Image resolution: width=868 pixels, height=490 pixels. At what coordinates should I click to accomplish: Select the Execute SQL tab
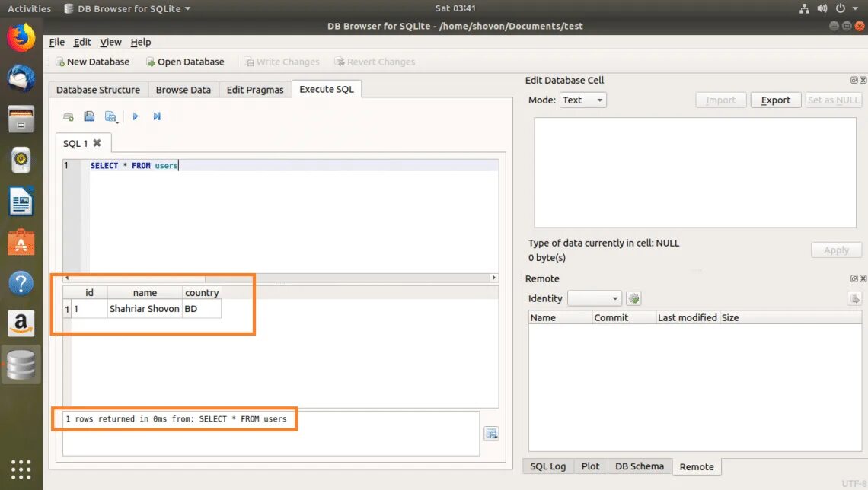coord(327,89)
